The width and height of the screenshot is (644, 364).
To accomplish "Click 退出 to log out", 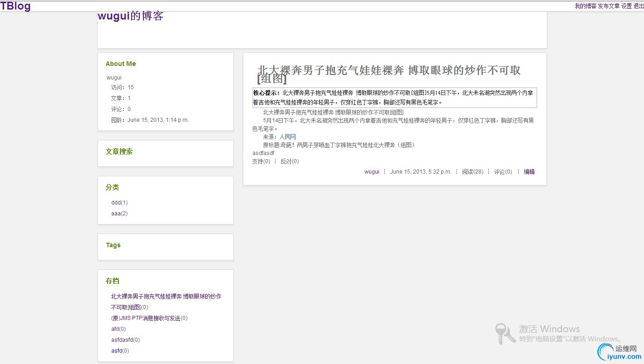I will tap(638, 6).
